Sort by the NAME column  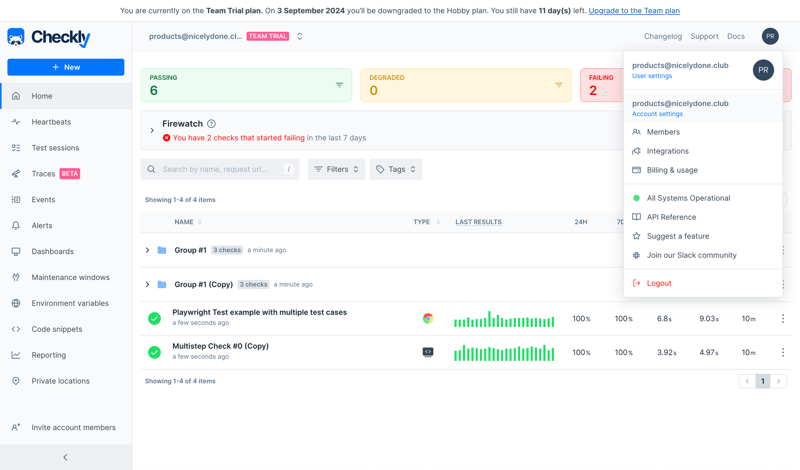(x=188, y=222)
